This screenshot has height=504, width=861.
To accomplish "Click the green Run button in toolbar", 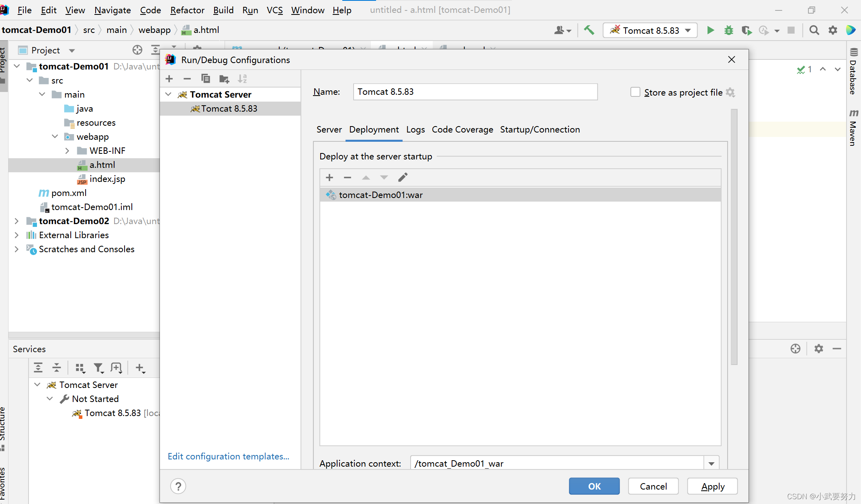I will [710, 31].
